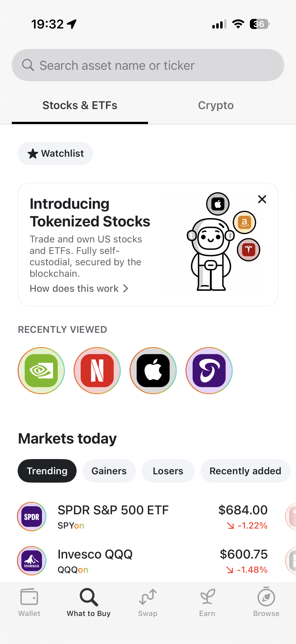The height and width of the screenshot is (644, 296).
Task: Focus the asset search field
Action: tap(148, 65)
